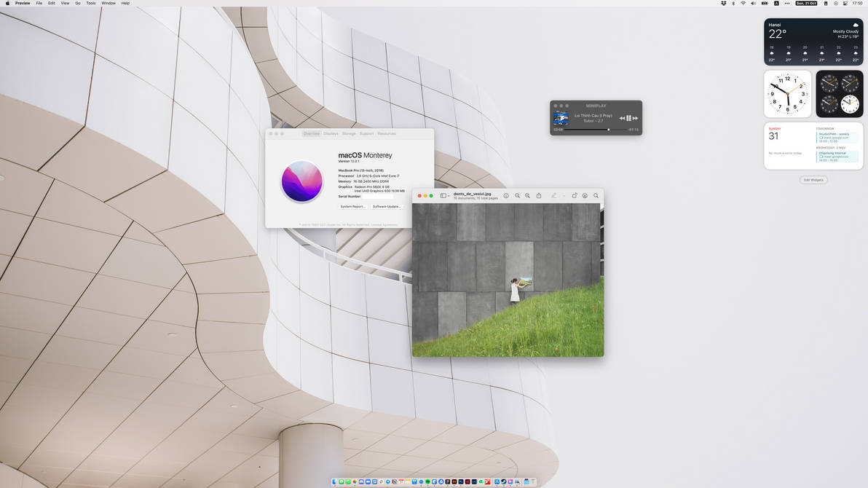Open the analog clock widget

pos(788,94)
